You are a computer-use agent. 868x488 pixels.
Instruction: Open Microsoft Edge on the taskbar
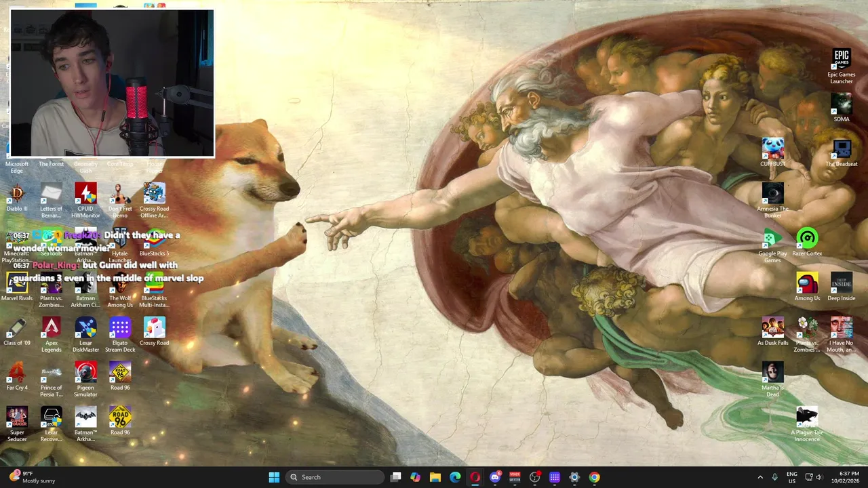click(x=455, y=477)
